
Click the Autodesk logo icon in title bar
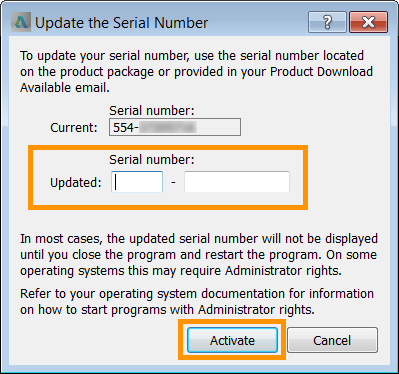coord(21,22)
